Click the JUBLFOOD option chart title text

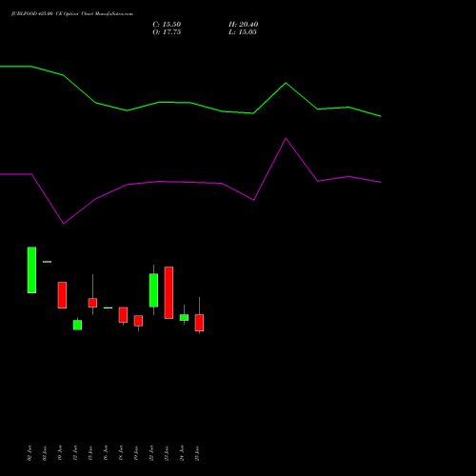tap(72, 13)
